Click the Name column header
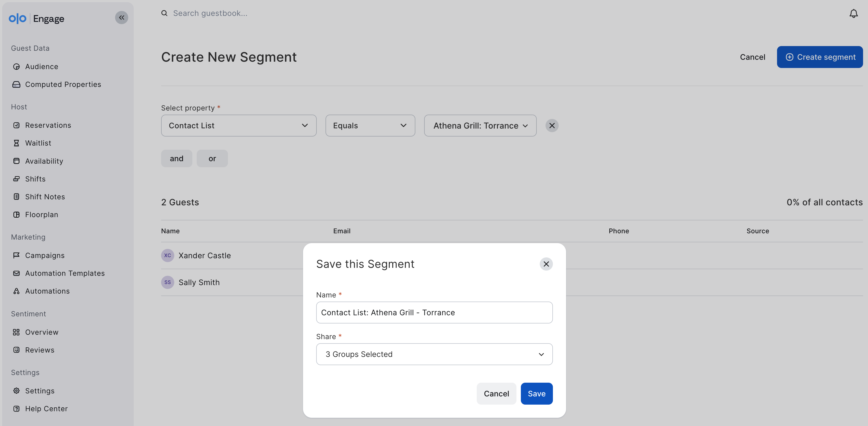The height and width of the screenshot is (426, 868). point(170,231)
